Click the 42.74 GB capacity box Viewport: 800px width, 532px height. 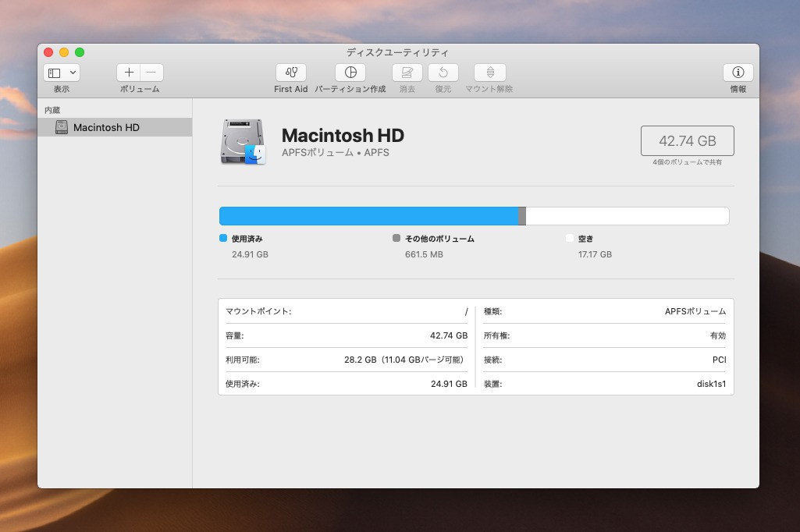click(x=687, y=141)
